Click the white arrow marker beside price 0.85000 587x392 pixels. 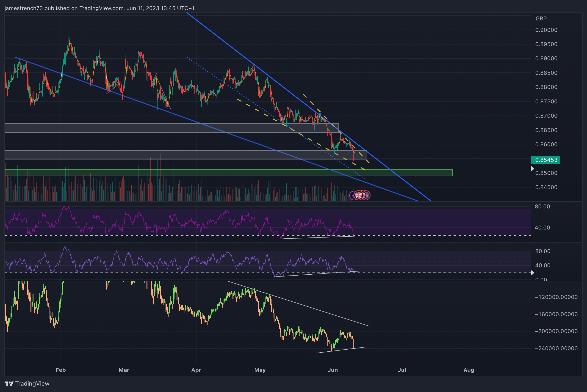point(532,169)
